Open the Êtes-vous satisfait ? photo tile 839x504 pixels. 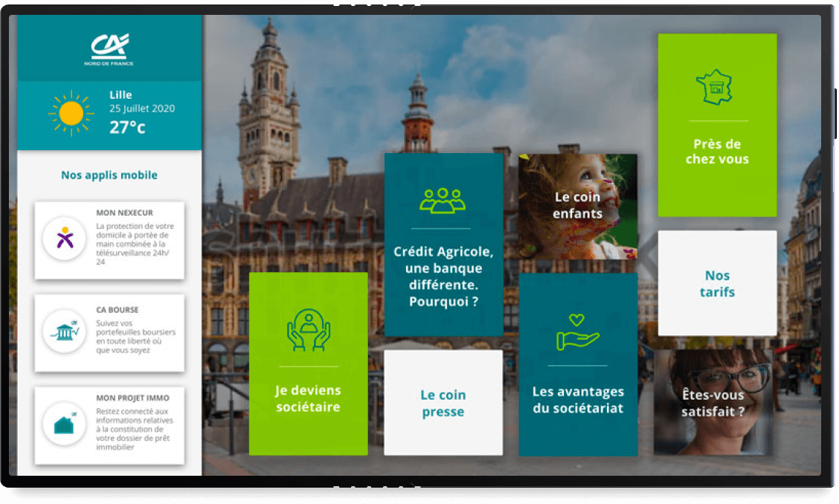click(713, 402)
